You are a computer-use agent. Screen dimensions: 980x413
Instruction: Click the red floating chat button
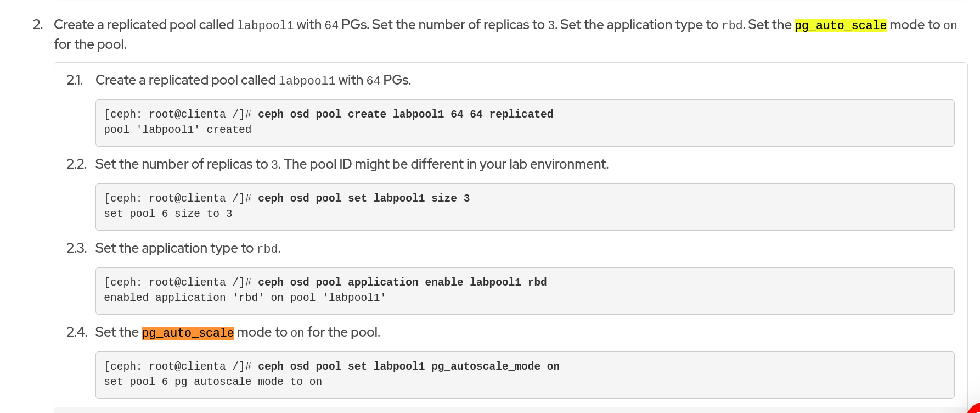[x=975, y=409]
